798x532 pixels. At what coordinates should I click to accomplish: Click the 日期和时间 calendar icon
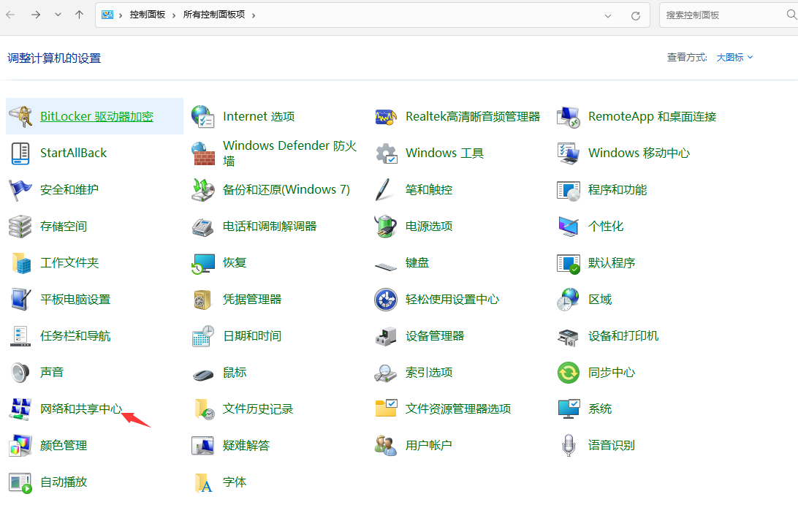coord(203,336)
